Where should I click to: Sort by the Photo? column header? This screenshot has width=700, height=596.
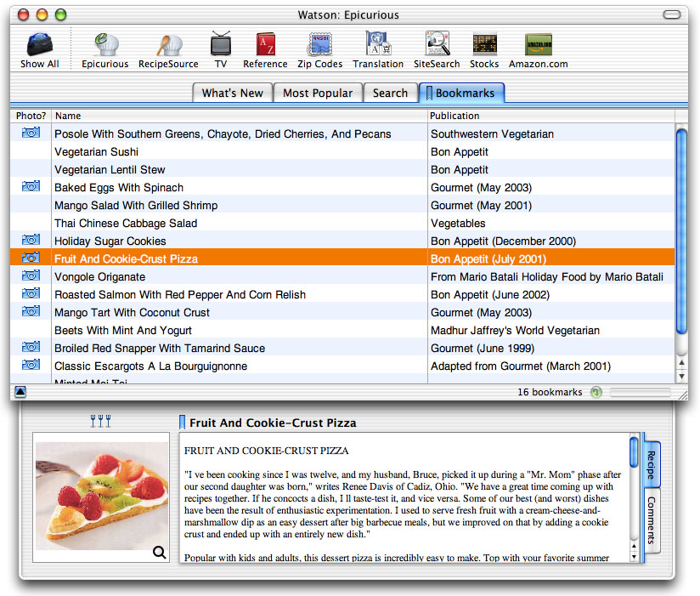31,116
